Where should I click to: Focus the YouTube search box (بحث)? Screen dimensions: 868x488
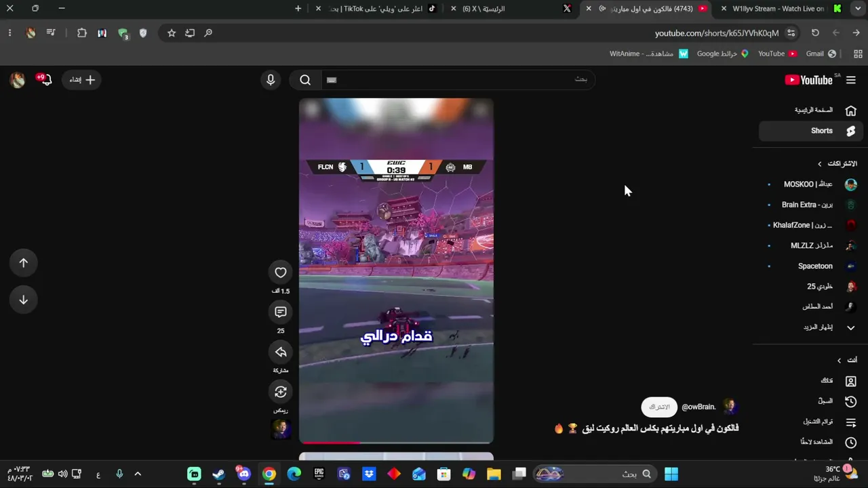click(x=458, y=80)
